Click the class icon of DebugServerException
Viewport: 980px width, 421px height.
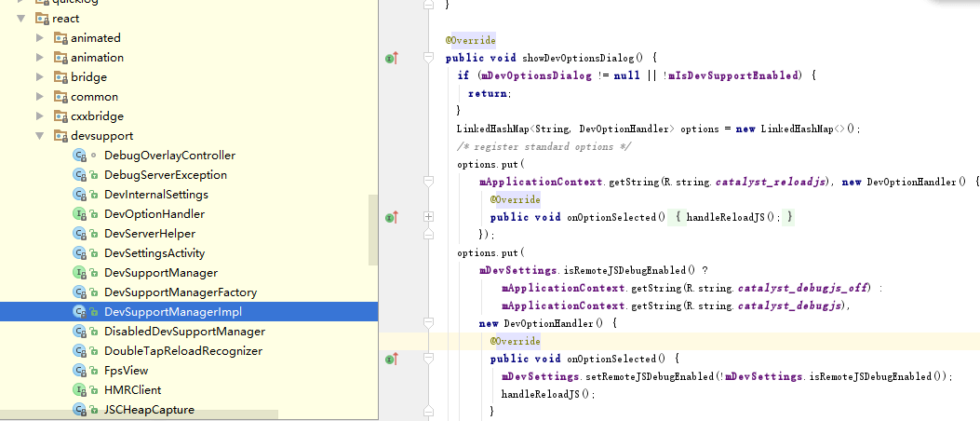(79, 174)
